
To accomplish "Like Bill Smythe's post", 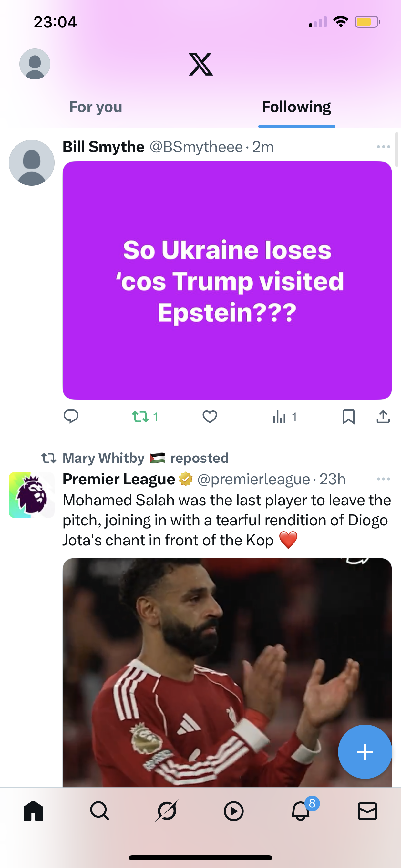I will pyautogui.click(x=210, y=417).
